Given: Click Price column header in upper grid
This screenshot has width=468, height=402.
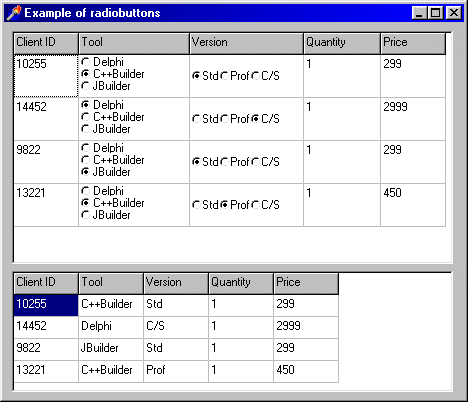Looking at the screenshot, I should click(413, 43).
